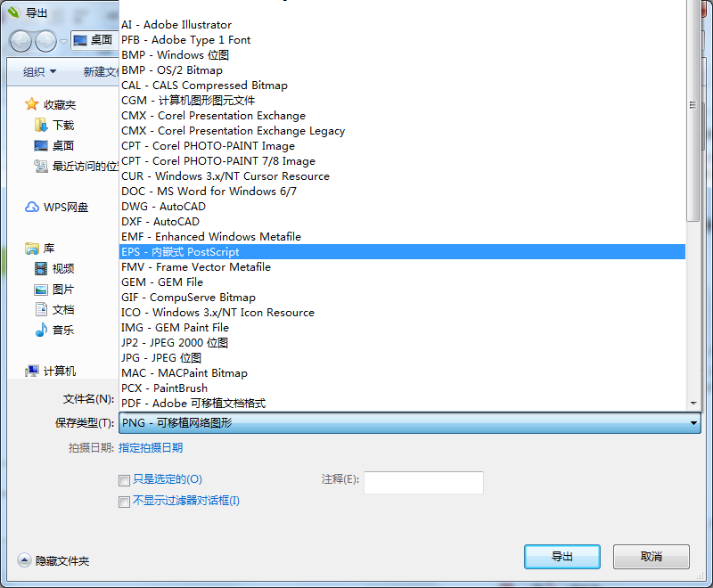The width and height of the screenshot is (713, 588).
Task: Choose DXF - AutoCAD format
Action: pos(403,222)
